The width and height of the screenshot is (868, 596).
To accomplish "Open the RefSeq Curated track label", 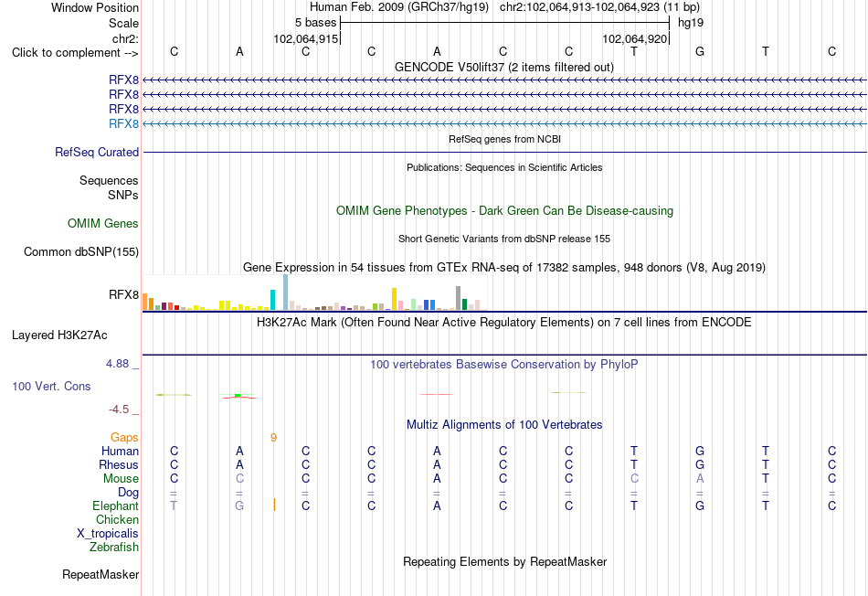I will tap(97, 152).
